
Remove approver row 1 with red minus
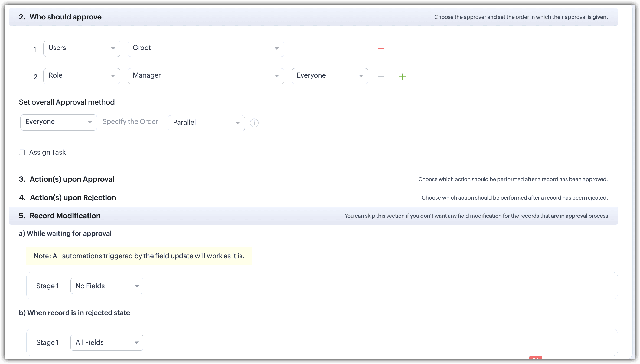(x=381, y=49)
